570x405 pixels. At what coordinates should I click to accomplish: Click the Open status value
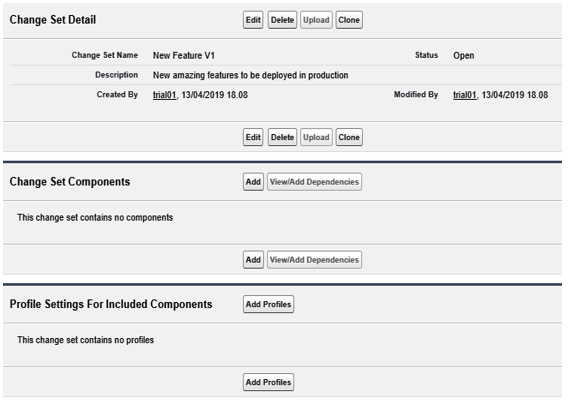coord(463,56)
